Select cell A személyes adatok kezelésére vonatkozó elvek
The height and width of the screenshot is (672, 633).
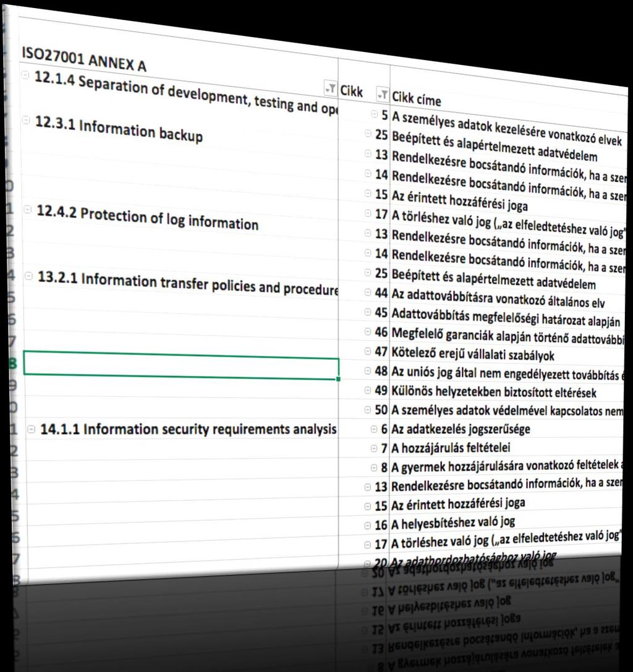(506, 128)
